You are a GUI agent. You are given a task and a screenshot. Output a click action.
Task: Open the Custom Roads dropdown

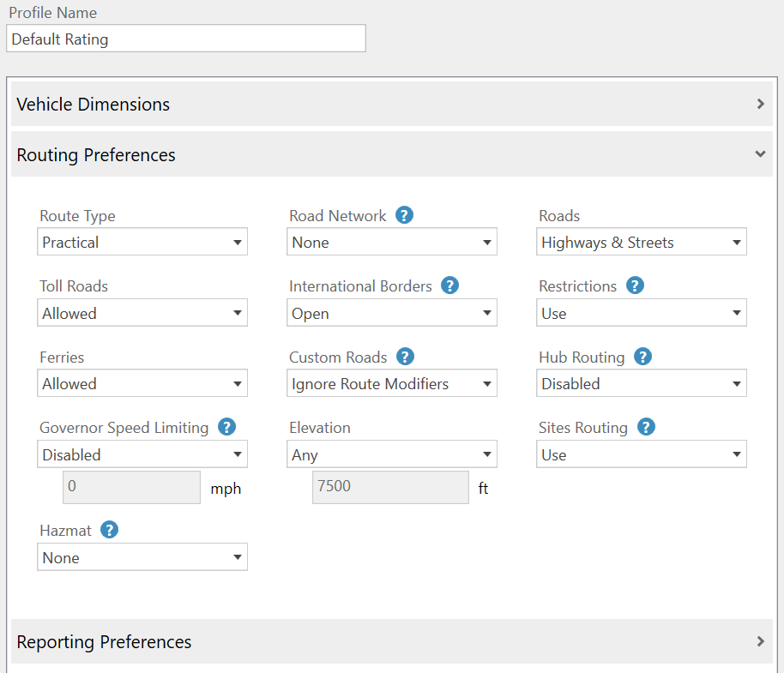coord(392,383)
